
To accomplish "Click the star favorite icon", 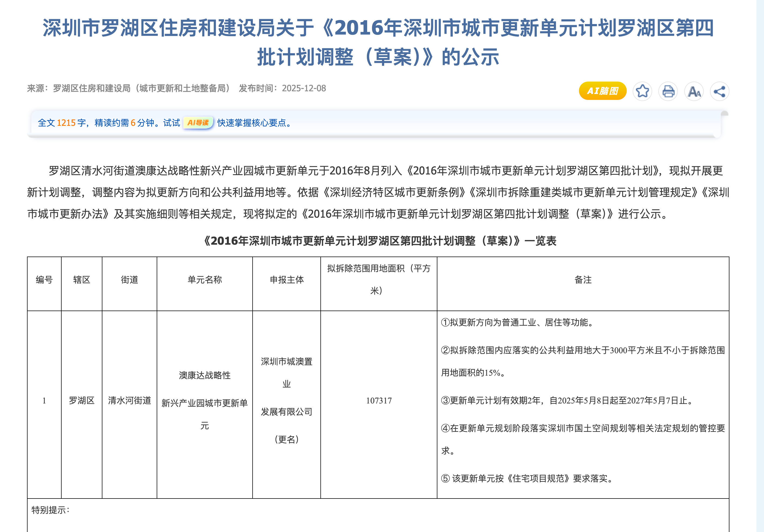I will tap(642, 91).
